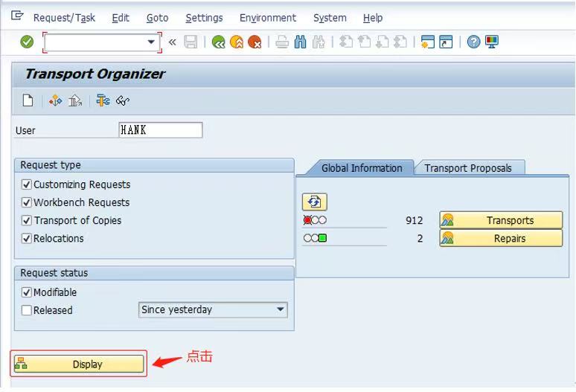Click the SAP window menu icon
The image size is (576, 392).
17,16
